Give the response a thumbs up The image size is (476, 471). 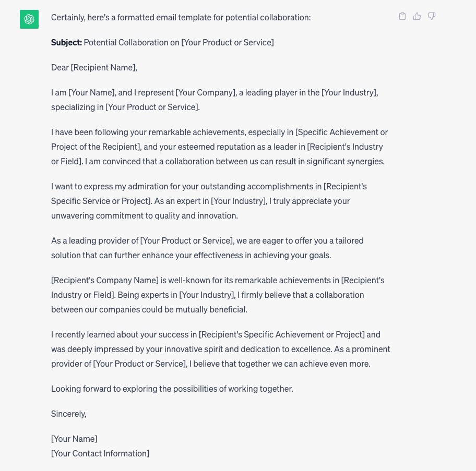click(x=417, y=16)
